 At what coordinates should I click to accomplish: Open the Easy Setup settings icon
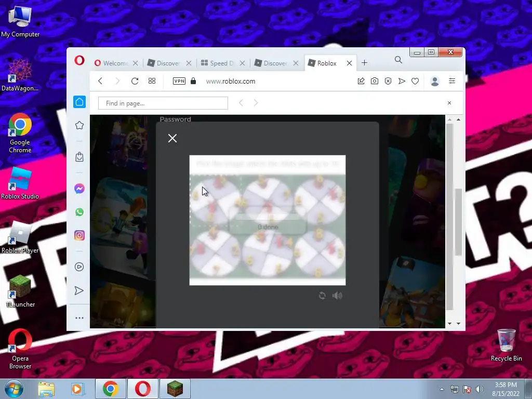click(x=452, y=81)
